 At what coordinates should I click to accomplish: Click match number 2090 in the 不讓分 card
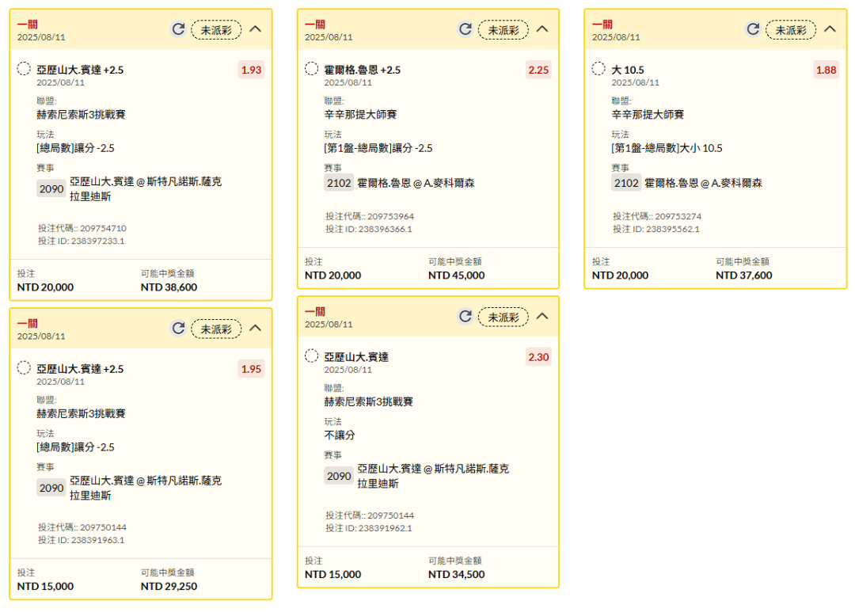point(339,476)
